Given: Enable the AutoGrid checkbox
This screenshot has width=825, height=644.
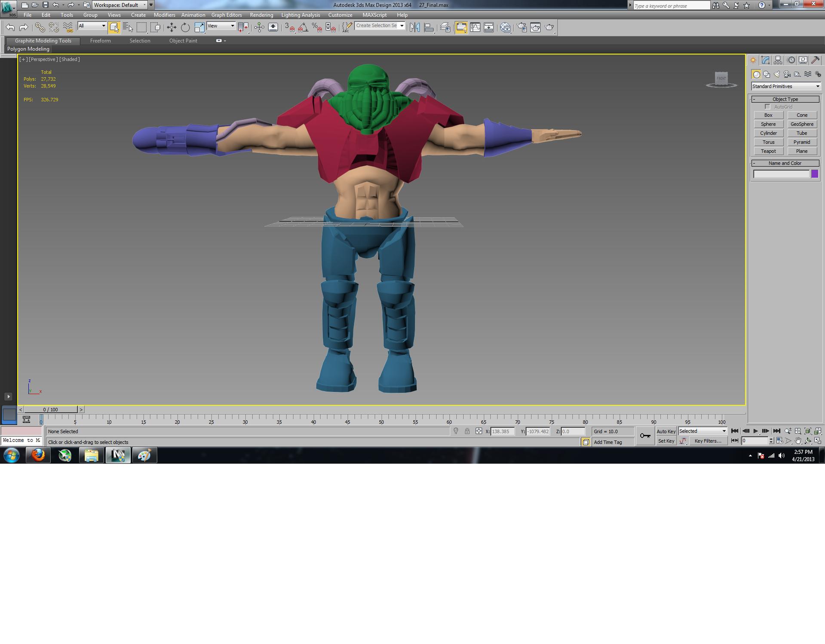Looking at the screenshot, I should point(767,107).
